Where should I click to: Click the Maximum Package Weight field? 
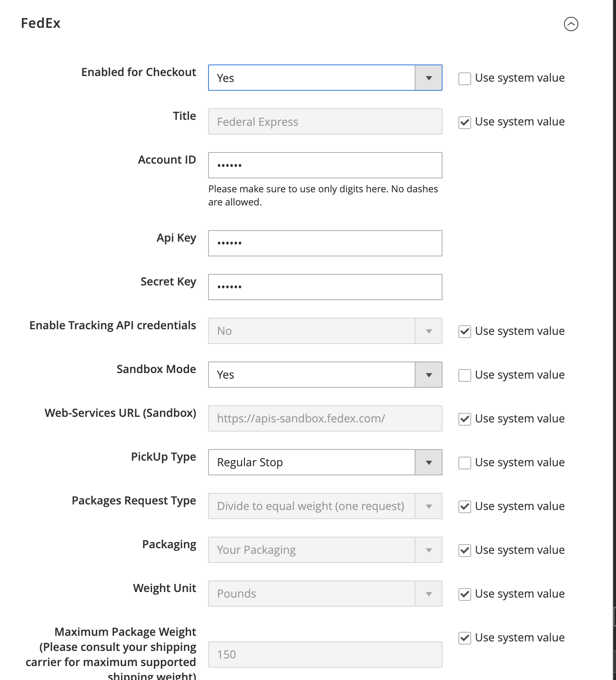(x=325, y=655)
